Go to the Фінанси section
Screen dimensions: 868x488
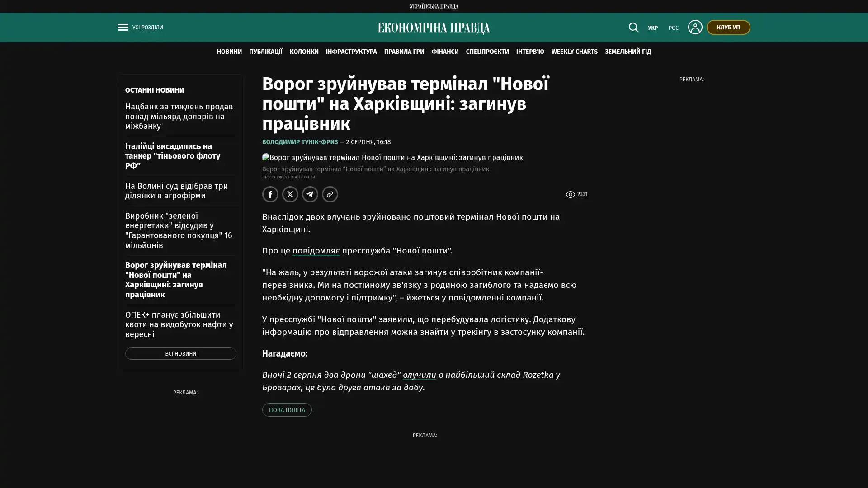(x=445, y=52)
